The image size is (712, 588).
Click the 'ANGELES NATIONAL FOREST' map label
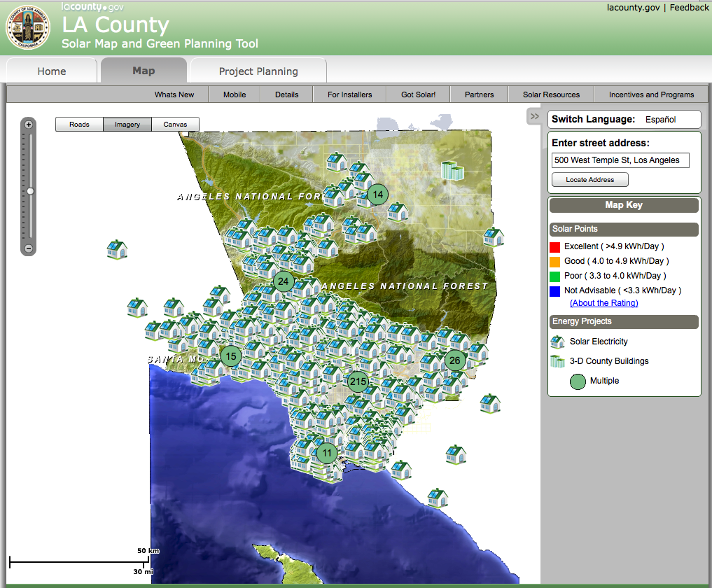click(x=405, y=286)
